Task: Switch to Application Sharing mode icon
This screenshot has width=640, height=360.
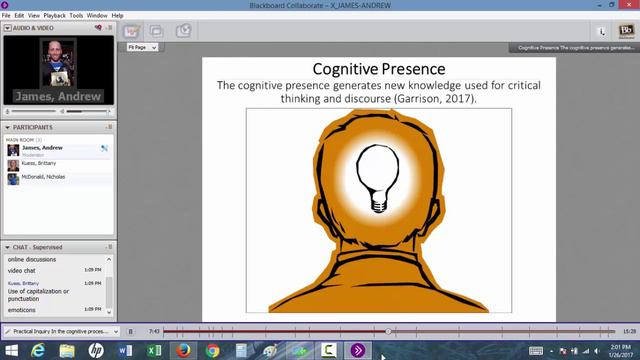Action: tap(156, 31)
